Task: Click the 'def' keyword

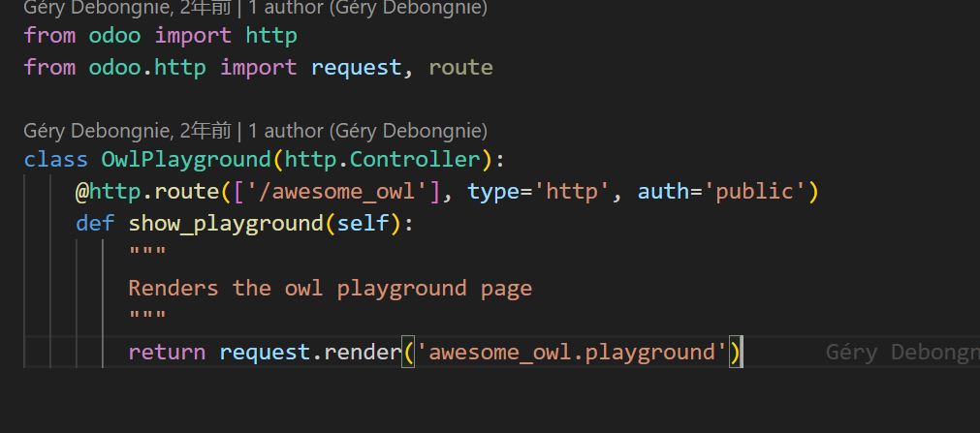Action: pyautogui.click(x=95, y=223)
